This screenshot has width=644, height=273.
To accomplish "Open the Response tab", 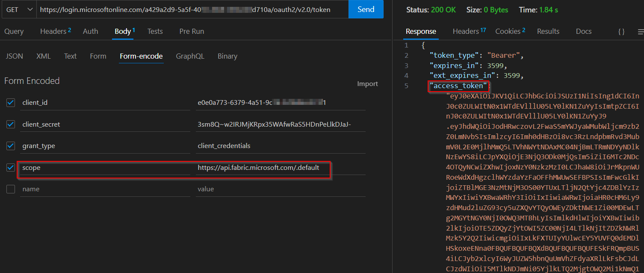I will tap(421, 31).
